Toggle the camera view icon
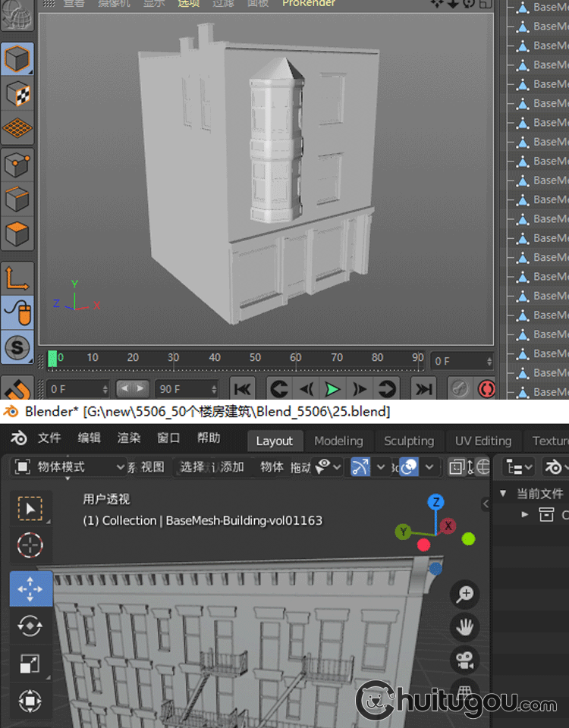The image size is (569, 728). [465, 659]
